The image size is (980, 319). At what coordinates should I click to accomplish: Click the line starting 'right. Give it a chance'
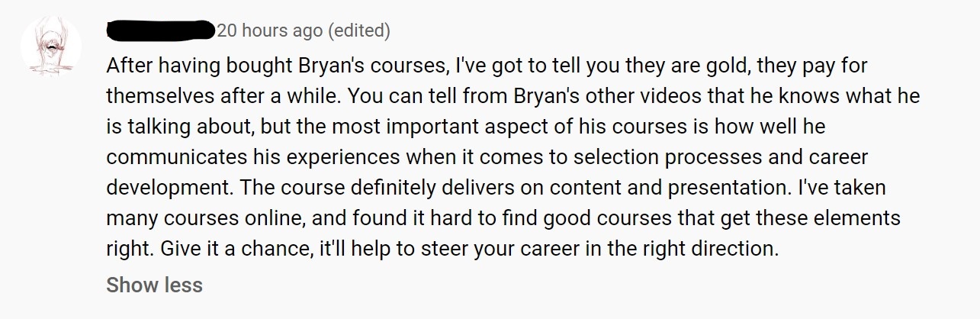coord(442,249)
